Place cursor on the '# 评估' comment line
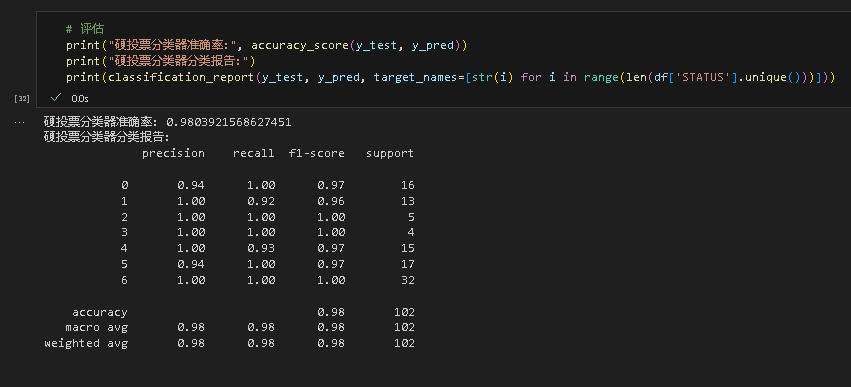This screenshot has width=851, height=387. click(x=85, y=29)
